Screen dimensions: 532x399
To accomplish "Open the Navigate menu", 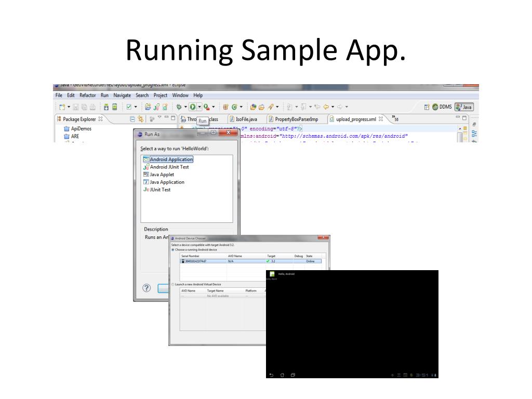I will click(x=122, y=96).
